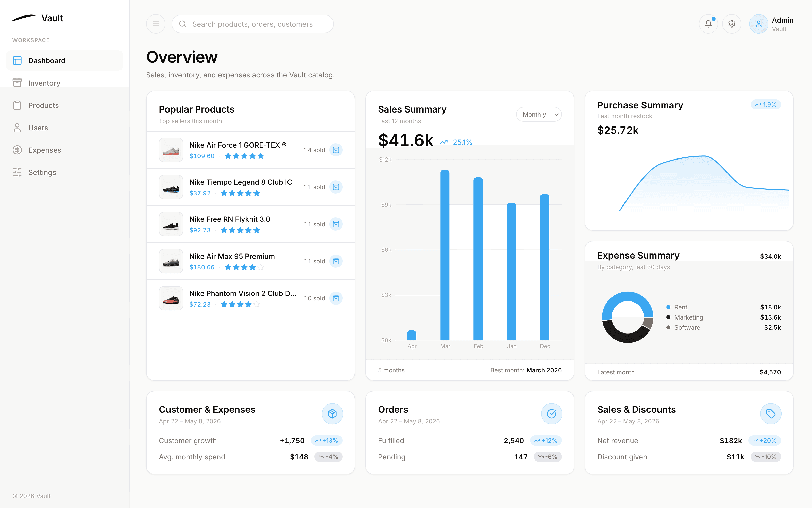Click the December bar in sales chart
This screenshot has height=508, width=812.
(x=545, y=267)
